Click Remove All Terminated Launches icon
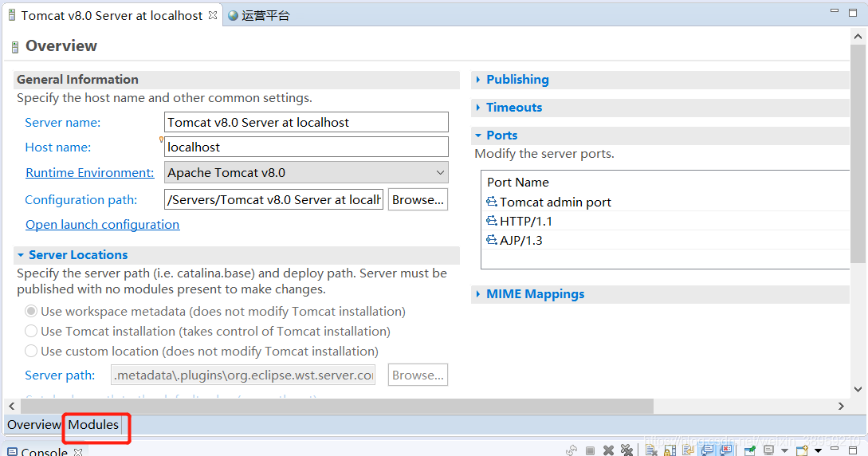The image size is (868, 456). pos(626,450)
